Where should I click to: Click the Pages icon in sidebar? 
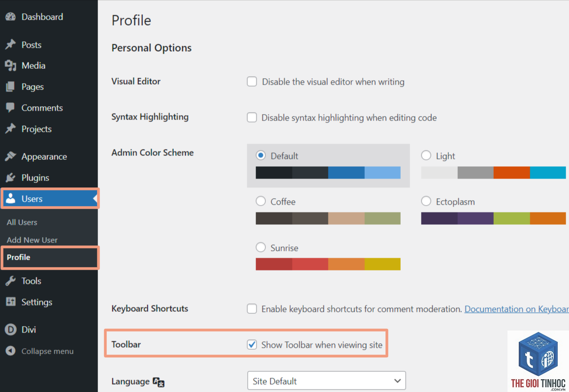pyautogui.click(x=10, y=87)
